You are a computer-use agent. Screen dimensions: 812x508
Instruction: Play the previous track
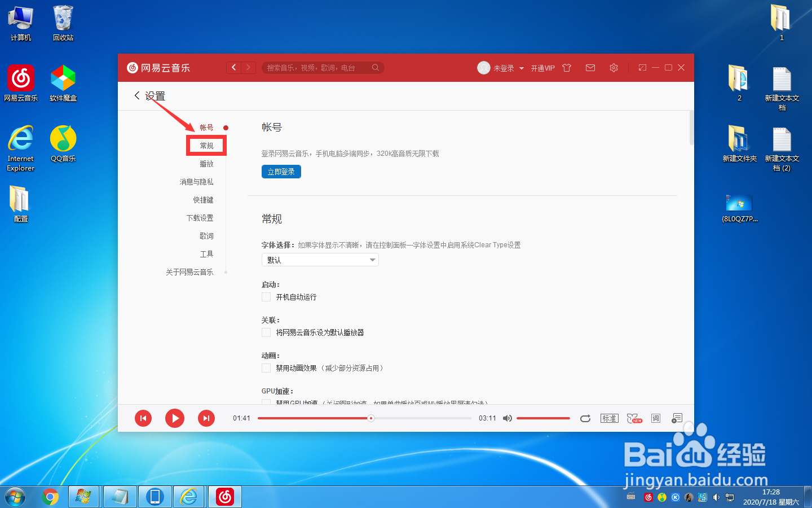pos(143,418)
